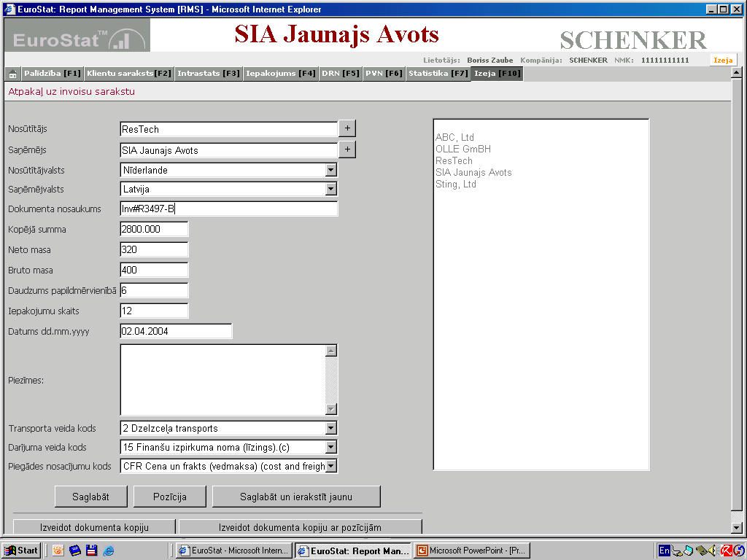Click page scrollbar up arrow
The image size is (747, 560).
(736, 73)
